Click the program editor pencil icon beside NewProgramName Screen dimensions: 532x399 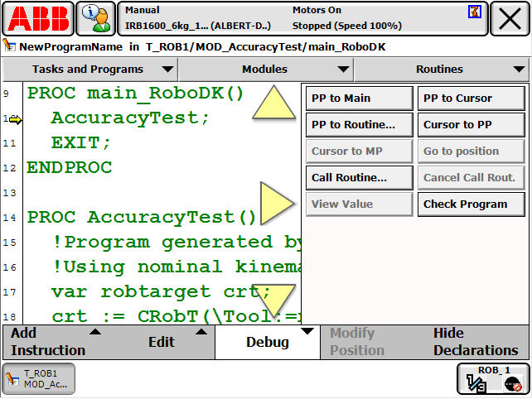pos(9,45)
